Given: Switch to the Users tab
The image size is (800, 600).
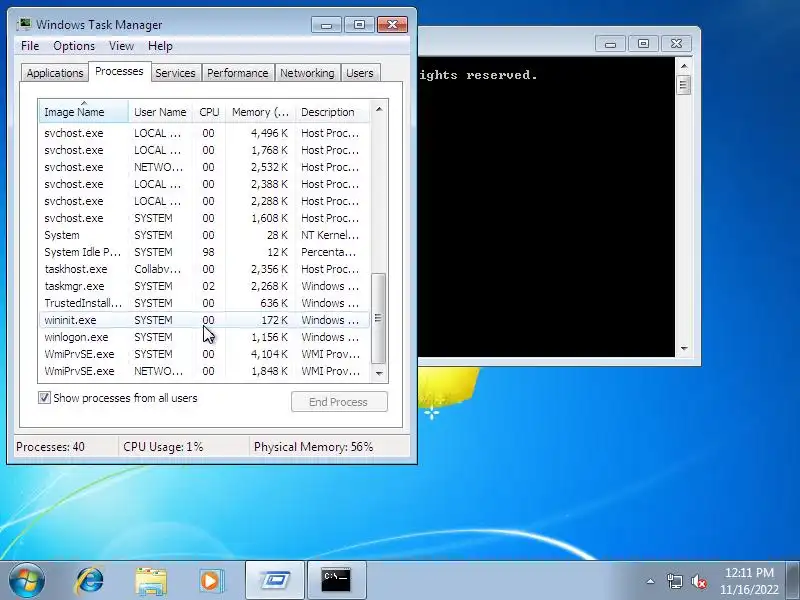Looking at the screenshot, I should (x=360, y=73).
